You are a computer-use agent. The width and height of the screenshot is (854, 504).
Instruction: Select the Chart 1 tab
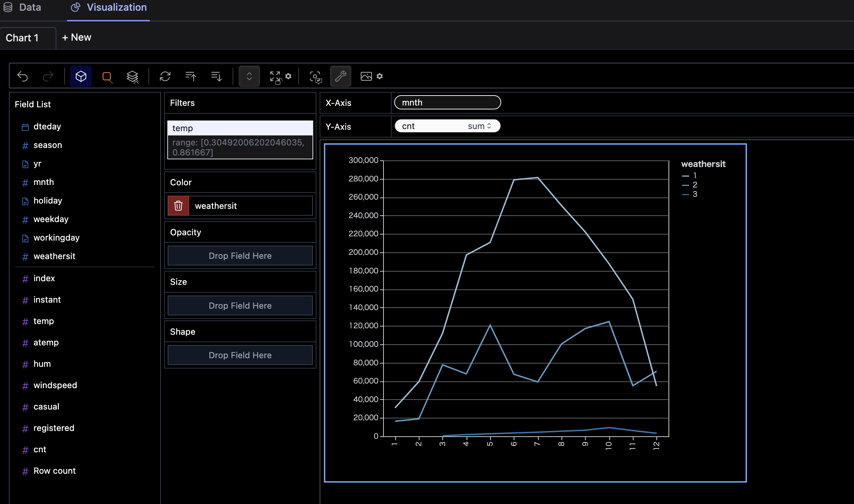coord(22,38)
